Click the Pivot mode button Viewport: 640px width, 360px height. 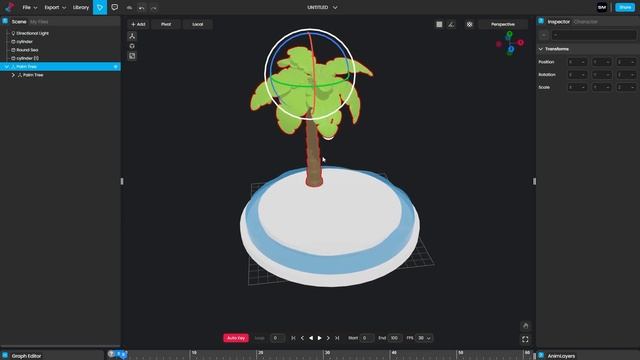[x=166, y=24]
